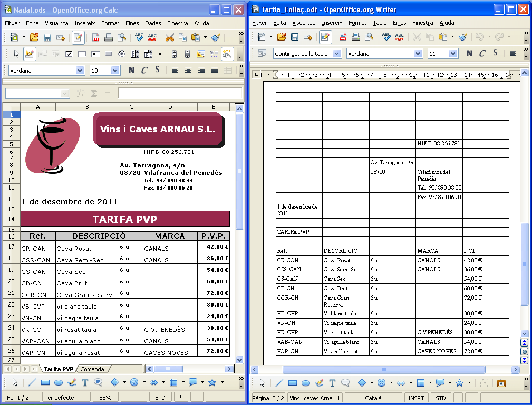Image resolution: width=532 pixels, height=405 pixels.
Task: Toggle Edit File mode in Writer toolbar
Action: tap(325, 37)
